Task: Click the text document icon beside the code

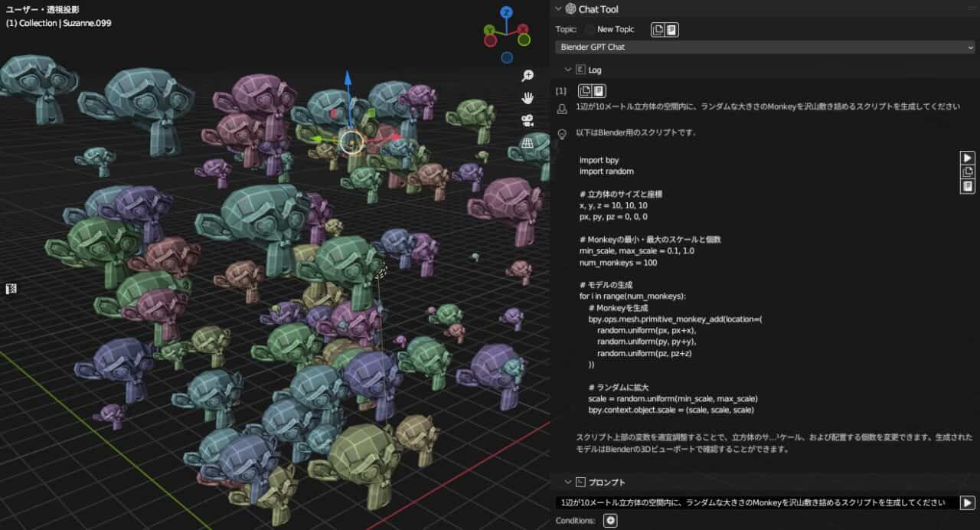Action: [x=968, y=185]
